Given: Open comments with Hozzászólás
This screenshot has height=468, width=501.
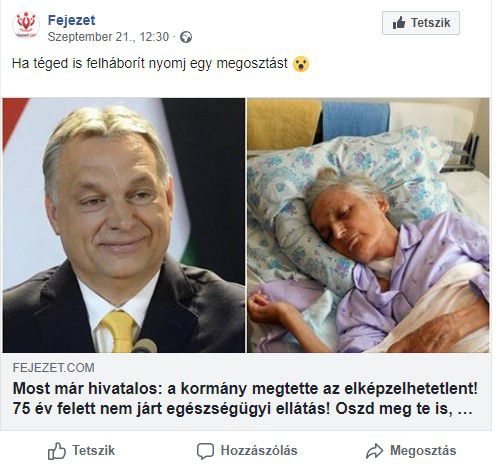Looking at the screenshot, I should (x=259, y=451).
